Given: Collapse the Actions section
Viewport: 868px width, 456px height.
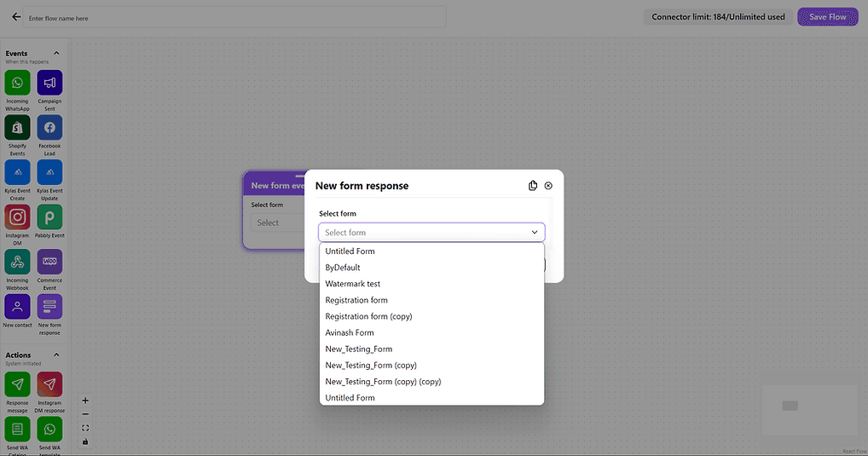Looking at the screenshot, I should (x=56, y=355).
